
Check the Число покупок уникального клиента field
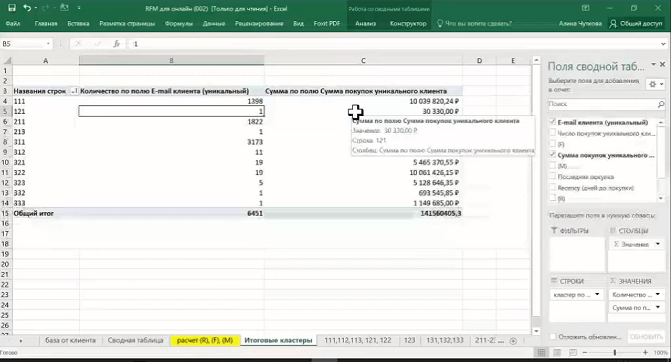coord(553,133)
